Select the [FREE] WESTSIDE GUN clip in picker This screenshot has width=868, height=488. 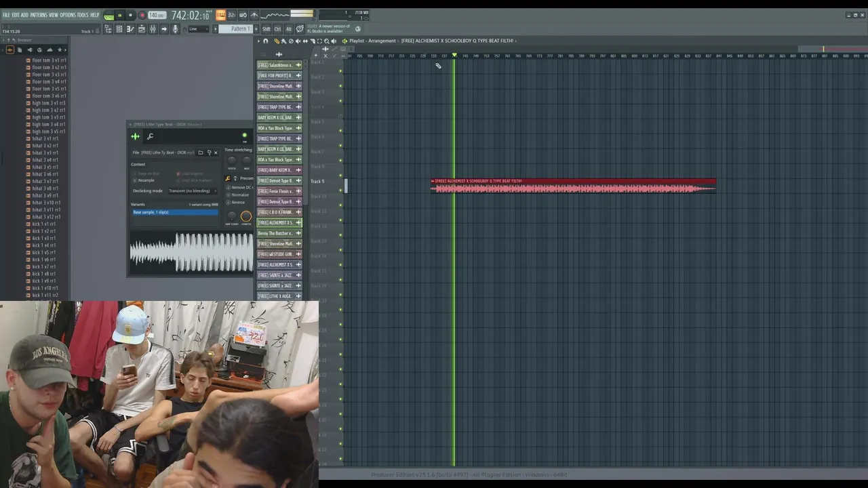pos(279,254)
